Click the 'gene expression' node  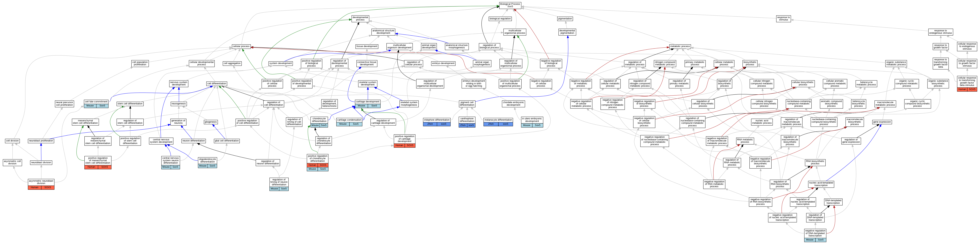tap(882, 122)
